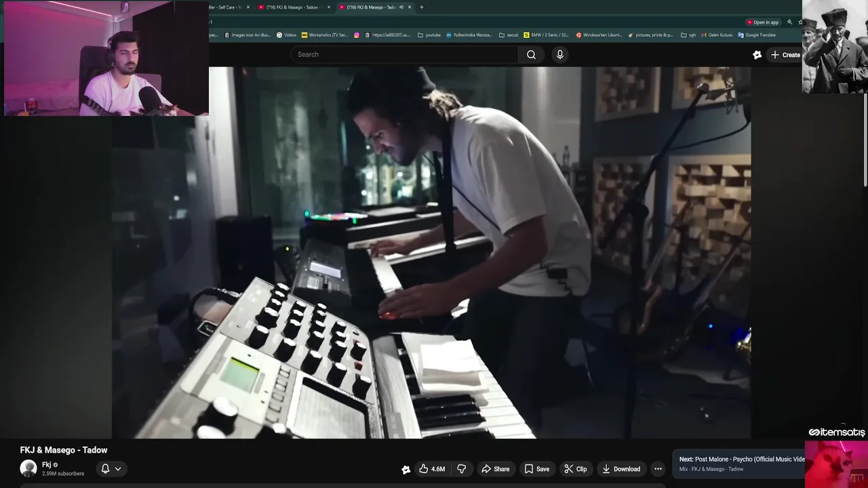Click the Create button in YouTube header
Viewport: 868px width, 488px height.
click(786, 55)
